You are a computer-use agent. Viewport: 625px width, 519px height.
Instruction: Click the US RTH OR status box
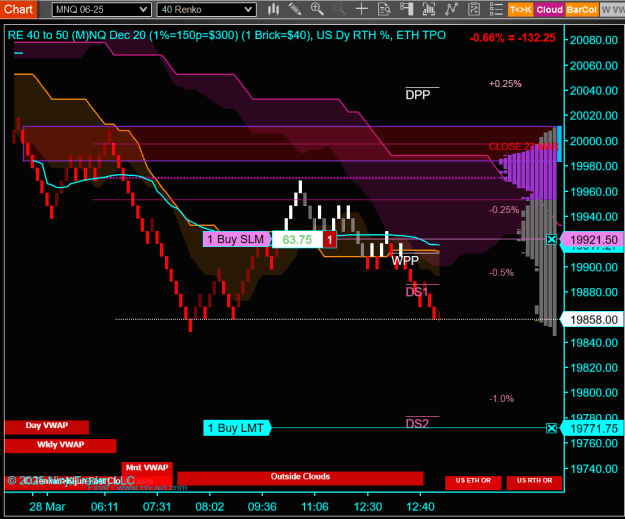(x=535, y=482)
